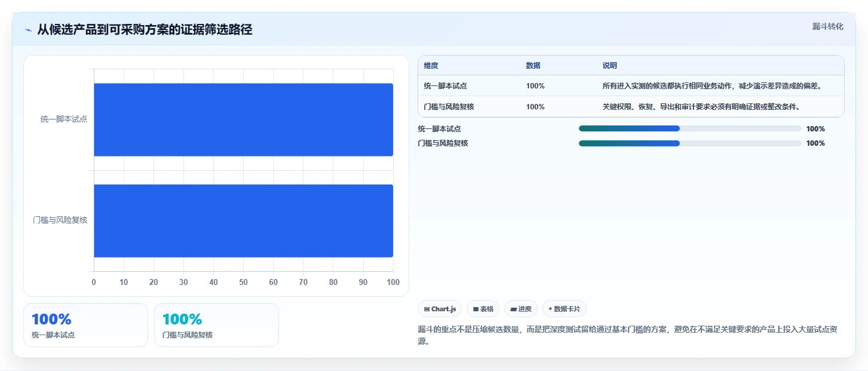Click description starting 关键权限、恢复
The image size is (868, 371).
click(x=701, y=107)
